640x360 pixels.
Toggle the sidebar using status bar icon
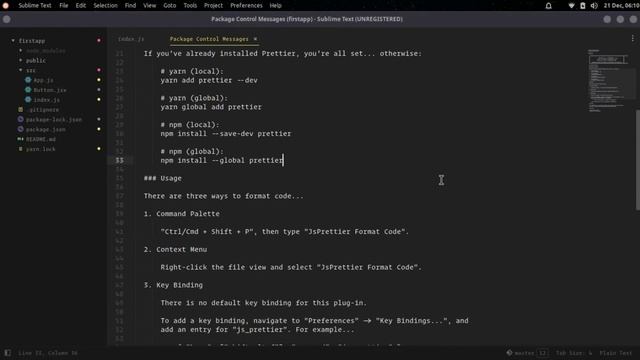coord(7,353)
